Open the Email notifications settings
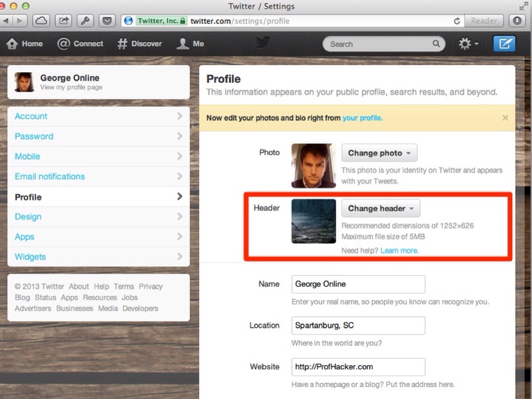Viewport: 532px width, 399px height. 50,177
